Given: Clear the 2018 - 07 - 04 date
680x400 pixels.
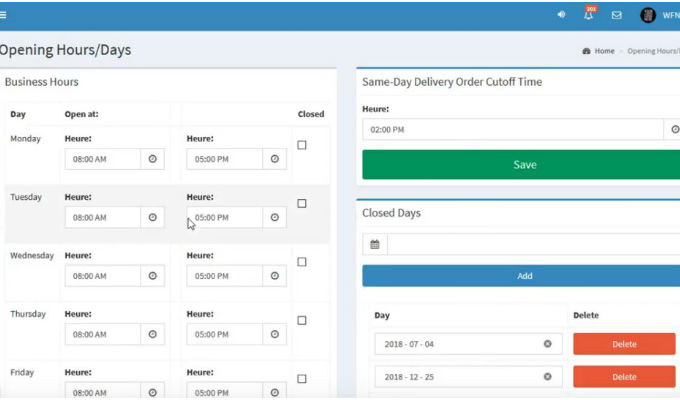Looking at the screenshot, I should (x=548, y=344).
